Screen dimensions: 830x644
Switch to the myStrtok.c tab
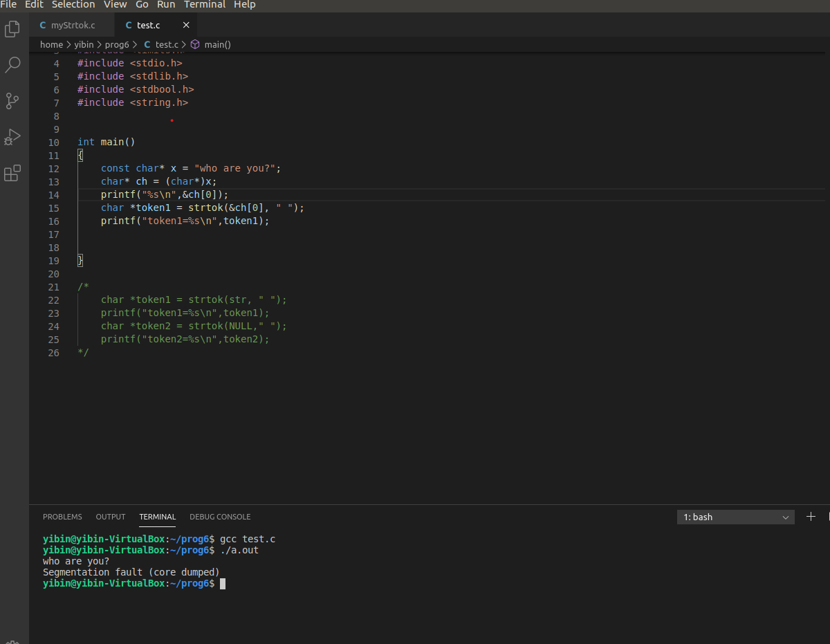[x=72, y=26]
